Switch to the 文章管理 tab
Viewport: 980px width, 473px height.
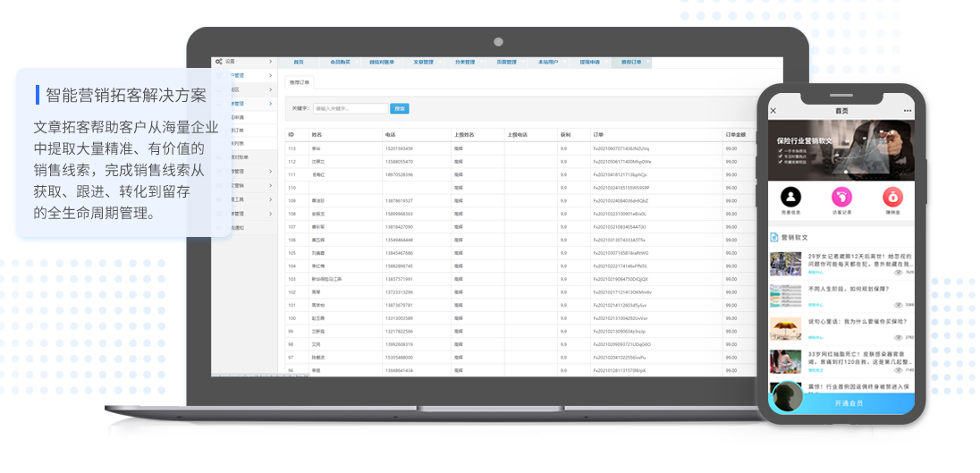coord(423,63)
